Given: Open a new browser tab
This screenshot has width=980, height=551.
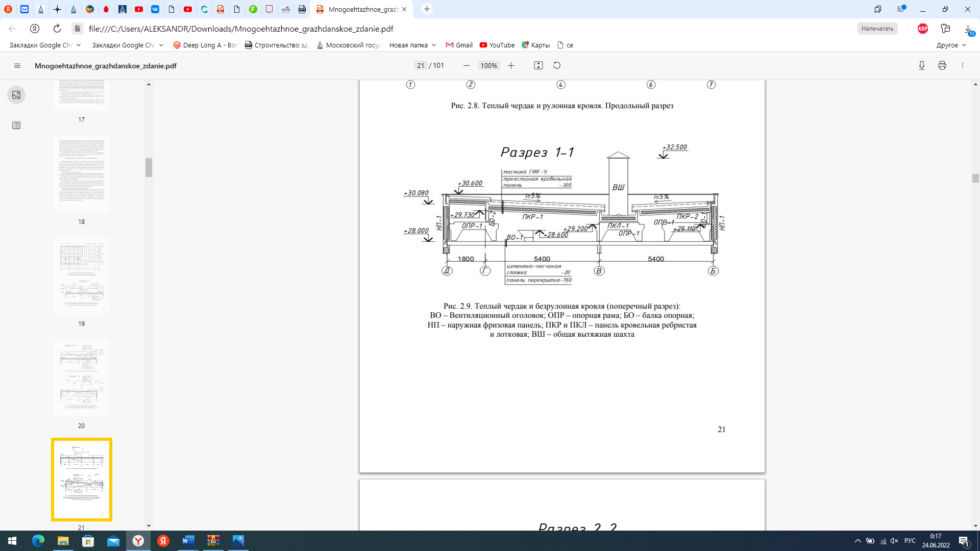Looking at the screenshot, I should click(427, 9).
